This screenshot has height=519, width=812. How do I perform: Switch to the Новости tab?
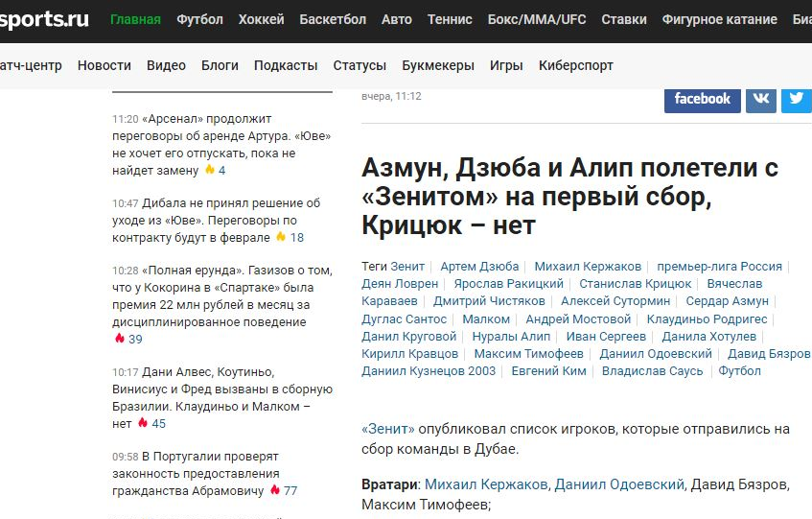[x=104, y=65]
